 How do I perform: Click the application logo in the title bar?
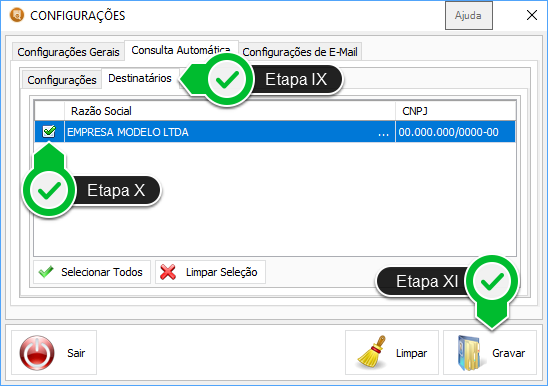[17, 15]
